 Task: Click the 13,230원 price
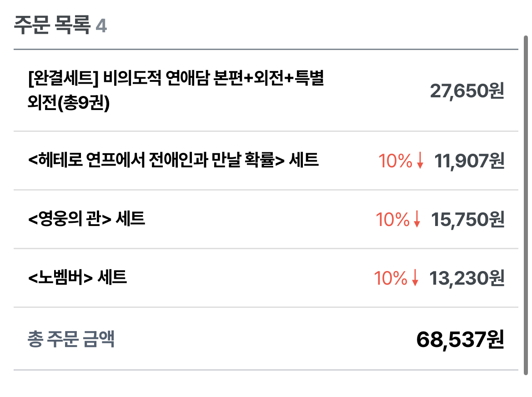[467, 278]
